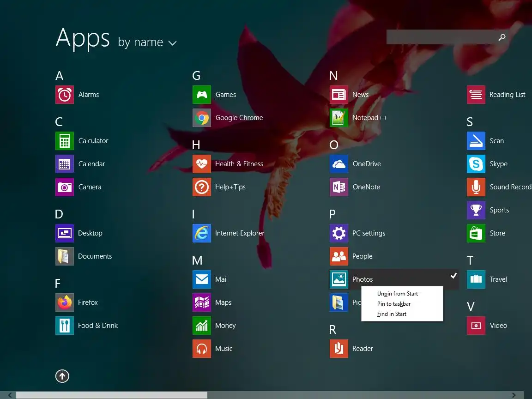
Task: Open PC settings gear icon
Action: 339,233
